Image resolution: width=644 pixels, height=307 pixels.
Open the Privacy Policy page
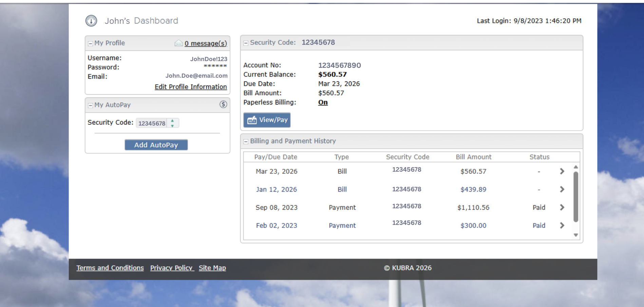[x=172, y=268]
